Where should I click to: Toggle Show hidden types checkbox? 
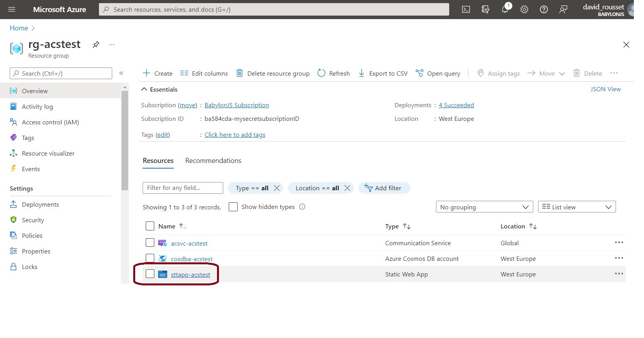(233, 207)
